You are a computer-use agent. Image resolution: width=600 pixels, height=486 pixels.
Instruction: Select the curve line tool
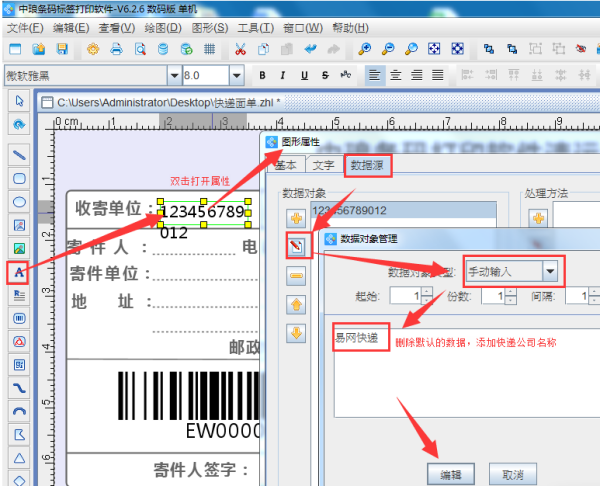19,388
